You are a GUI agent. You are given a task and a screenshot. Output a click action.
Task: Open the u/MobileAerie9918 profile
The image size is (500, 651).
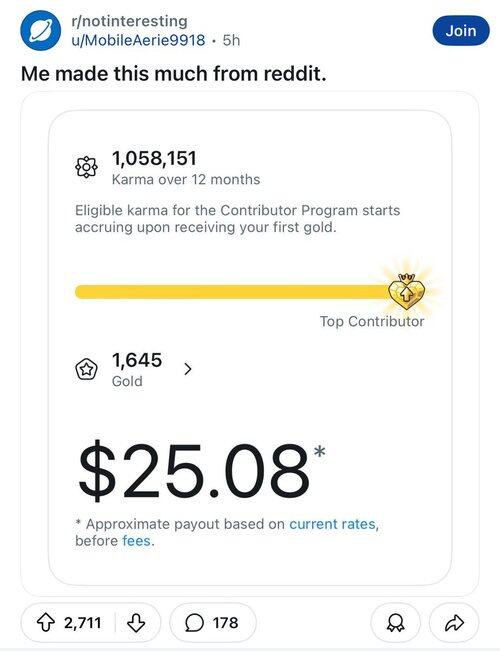click(139, 40)
